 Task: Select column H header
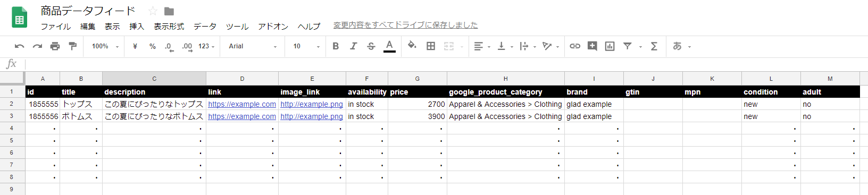tap(505, 79)
